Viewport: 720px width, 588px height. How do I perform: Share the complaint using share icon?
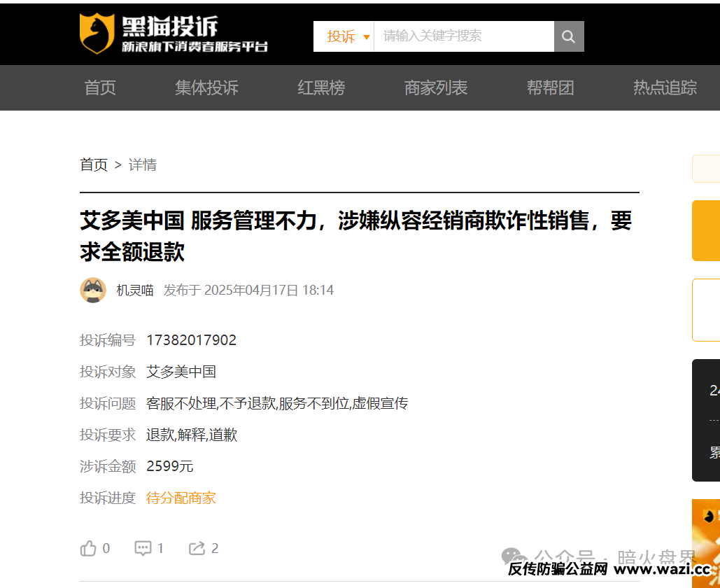point(197,548)
